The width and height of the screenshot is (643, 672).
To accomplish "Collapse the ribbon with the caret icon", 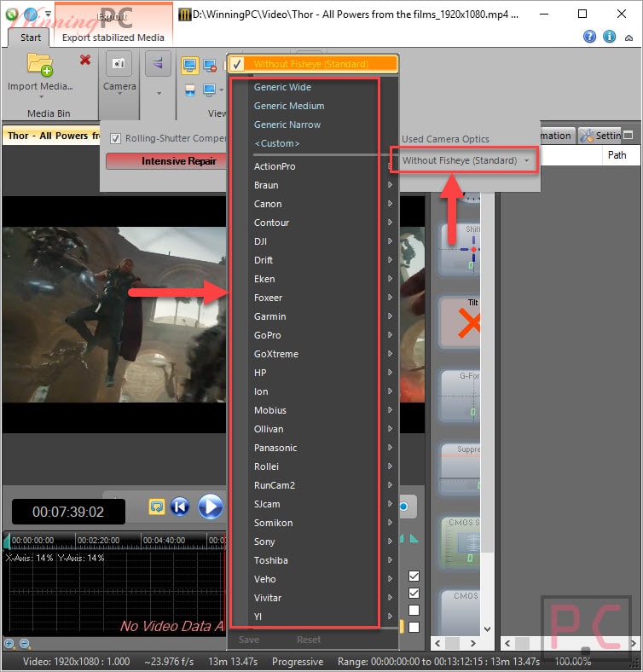I will coord(629,38).
